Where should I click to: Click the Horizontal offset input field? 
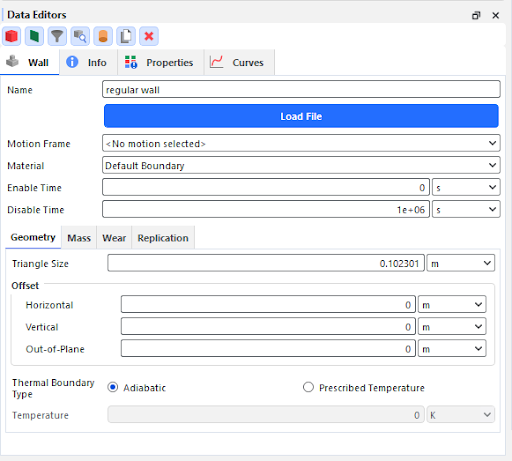268,304
